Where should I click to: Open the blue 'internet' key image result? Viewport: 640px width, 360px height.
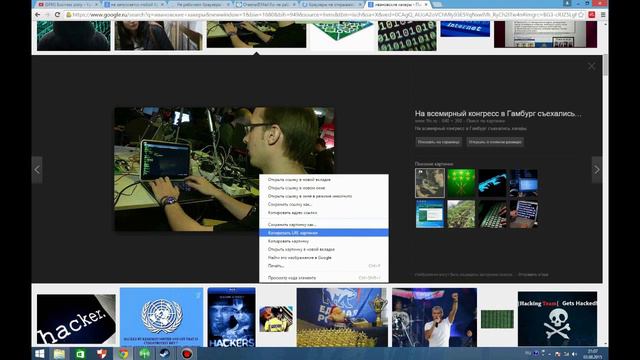465,29
